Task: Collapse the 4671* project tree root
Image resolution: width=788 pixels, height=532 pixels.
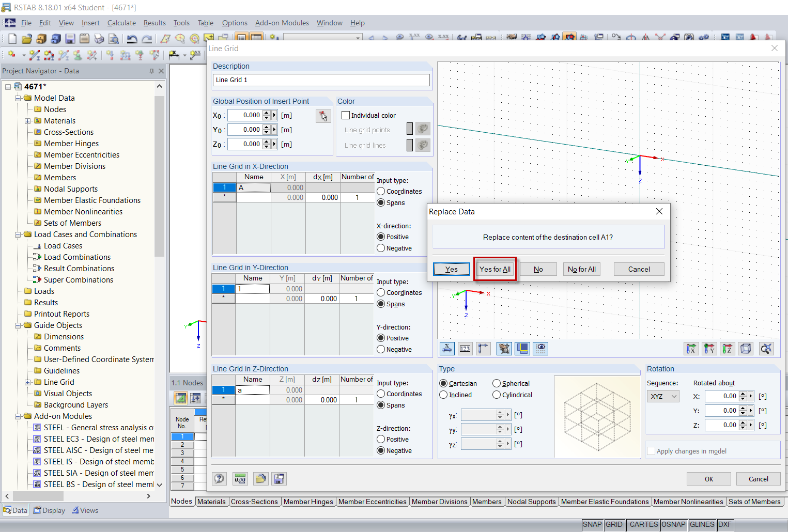Action: [8, 86]
